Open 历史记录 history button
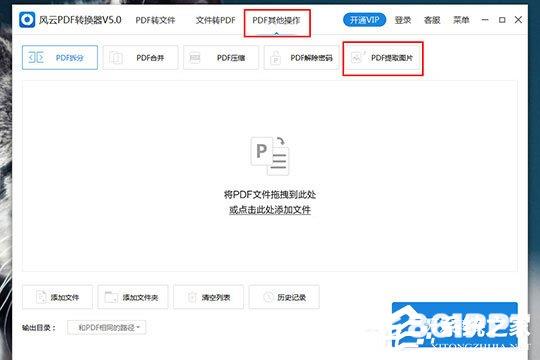 click(284, 297)
